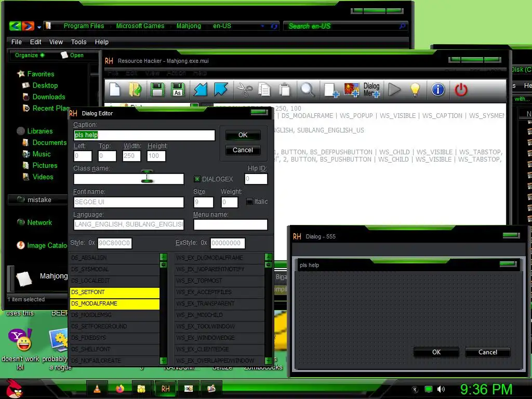Click the Add new blank resource icon
The height and width of the screenshot is (399, 532).
pos(331,90)
